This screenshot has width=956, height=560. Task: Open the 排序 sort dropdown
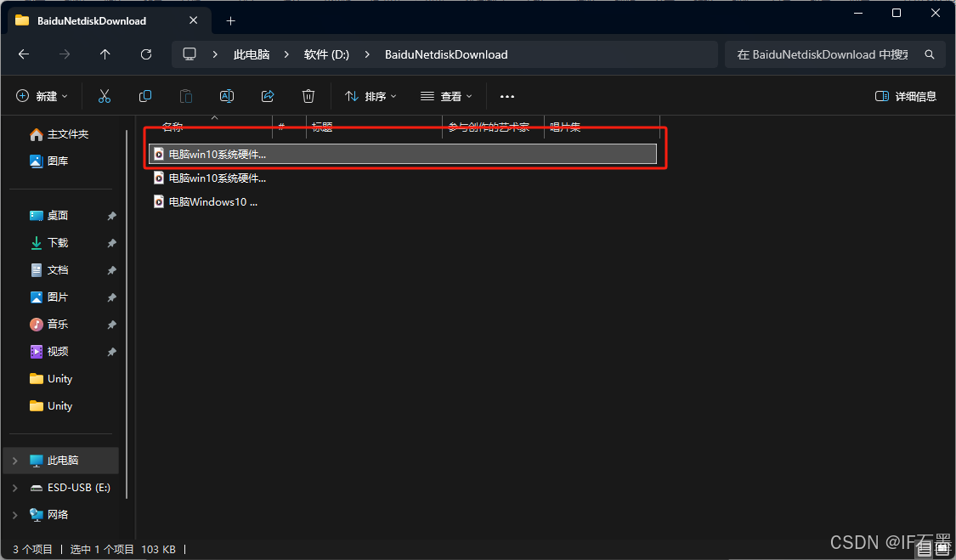point(371,96)
